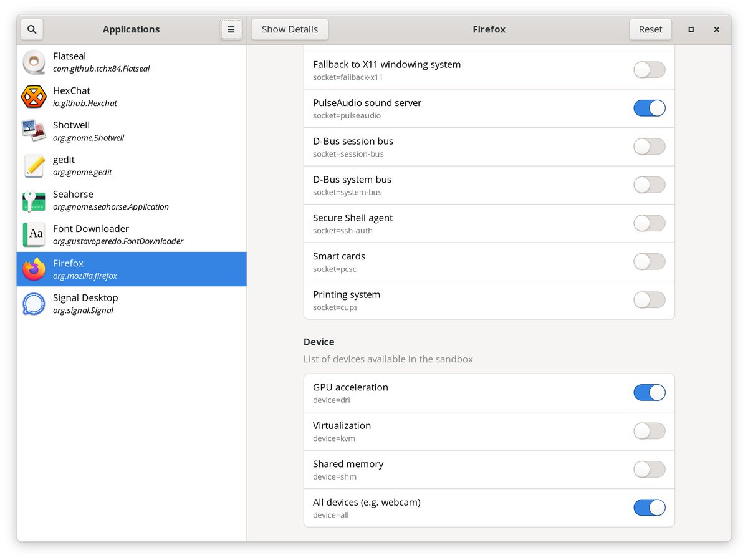Screen dimensions: 748x560
Task: Click the socket=fallback-x11 subtitle text
Action: tap(348, 77)
